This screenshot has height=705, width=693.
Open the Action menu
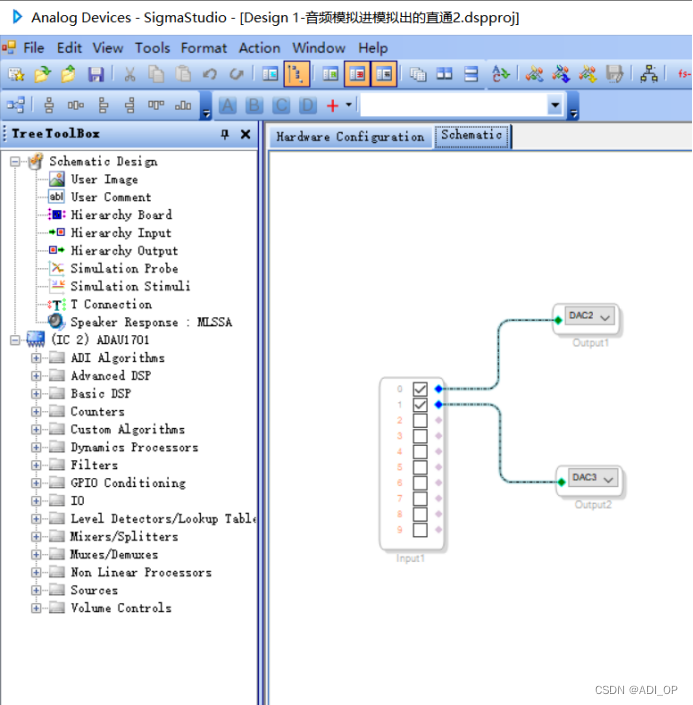(259, 48)
